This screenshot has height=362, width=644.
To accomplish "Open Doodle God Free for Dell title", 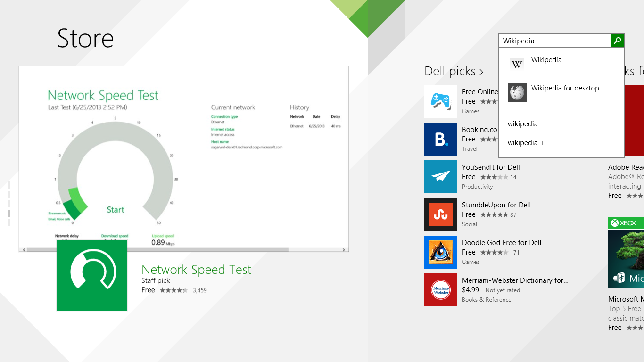I will (502, 243).
